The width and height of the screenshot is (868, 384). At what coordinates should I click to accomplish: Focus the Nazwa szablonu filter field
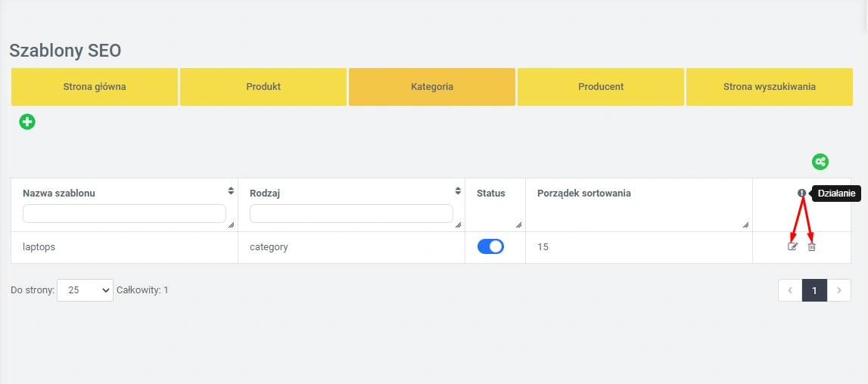pyautogui.click(x=124, y=214)
